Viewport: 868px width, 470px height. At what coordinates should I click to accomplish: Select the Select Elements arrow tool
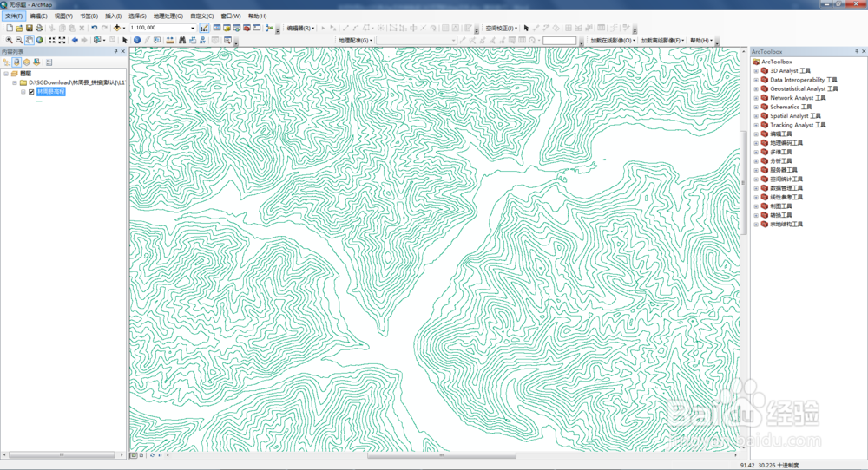124,41
